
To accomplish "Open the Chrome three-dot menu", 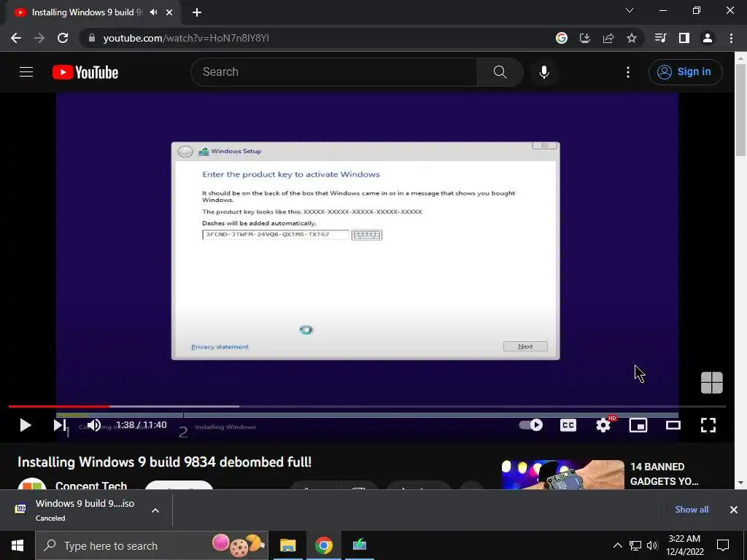I will 731,38.
